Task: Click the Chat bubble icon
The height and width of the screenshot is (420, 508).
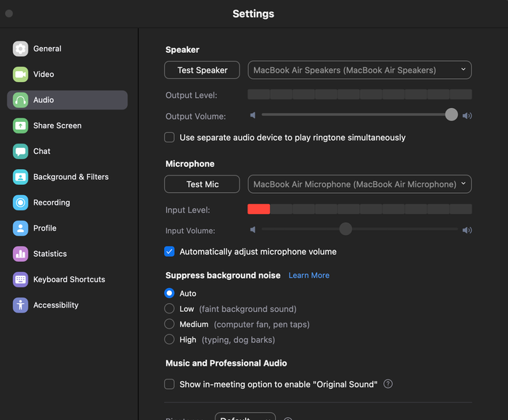Action: (x=20, y=151)
